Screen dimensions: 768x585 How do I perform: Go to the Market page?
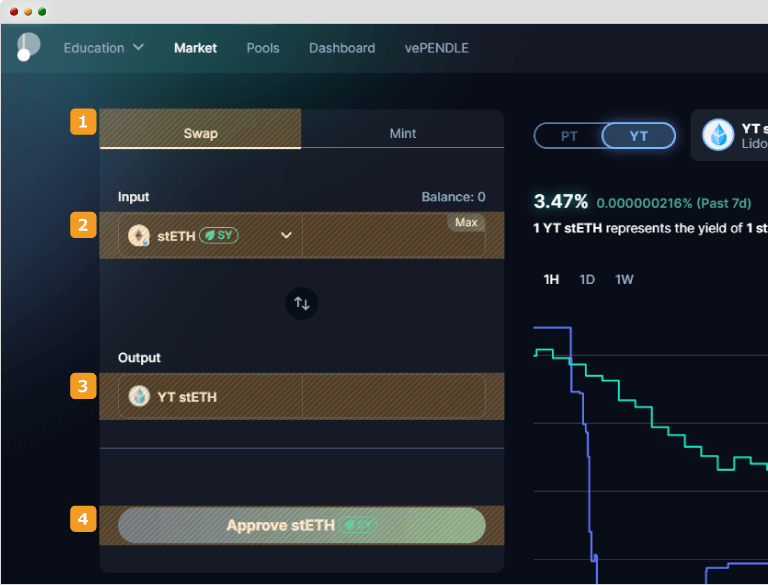pyautogui.click(x=195, y=48)
